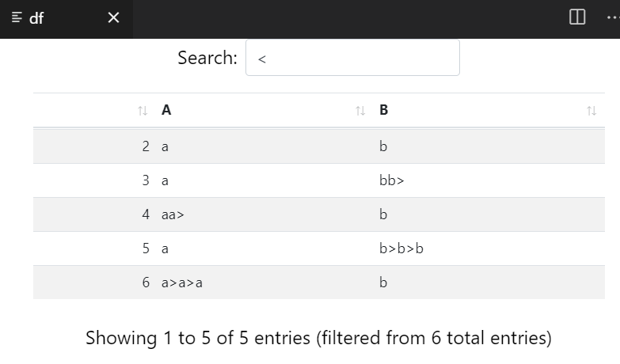This screenshot has width=620, height=364.
Task: Sort using the arrows after column B
Action: (x=591, y=111)
